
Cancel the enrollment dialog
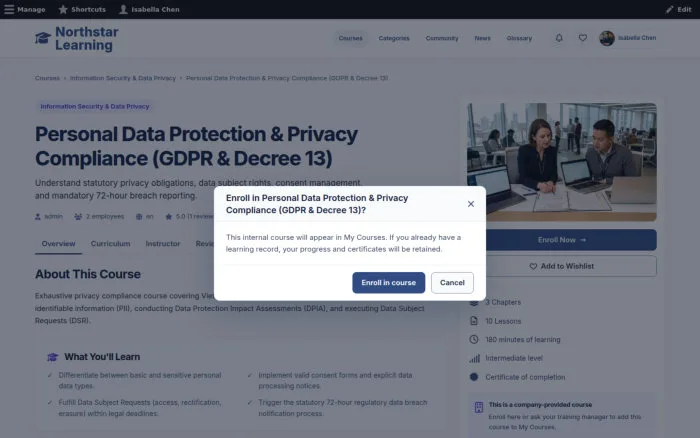point(452,283)
